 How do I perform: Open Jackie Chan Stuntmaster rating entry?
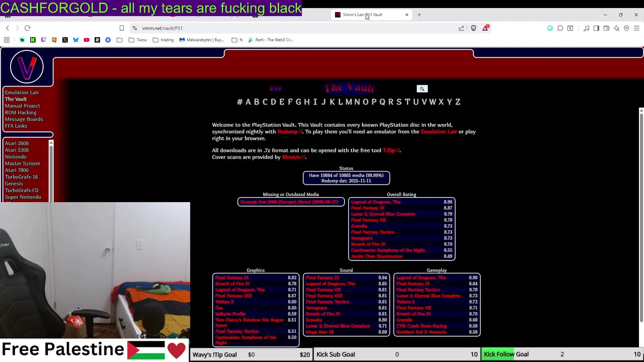point(377,256)
